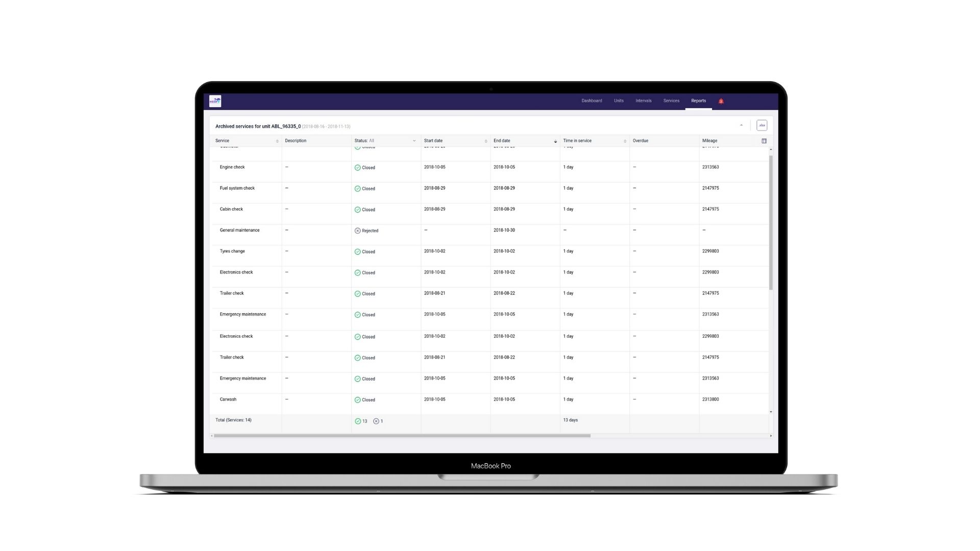Click the export/download table icon
The image size is (980, 551).
pyautogui.click(x=762, y=125)
